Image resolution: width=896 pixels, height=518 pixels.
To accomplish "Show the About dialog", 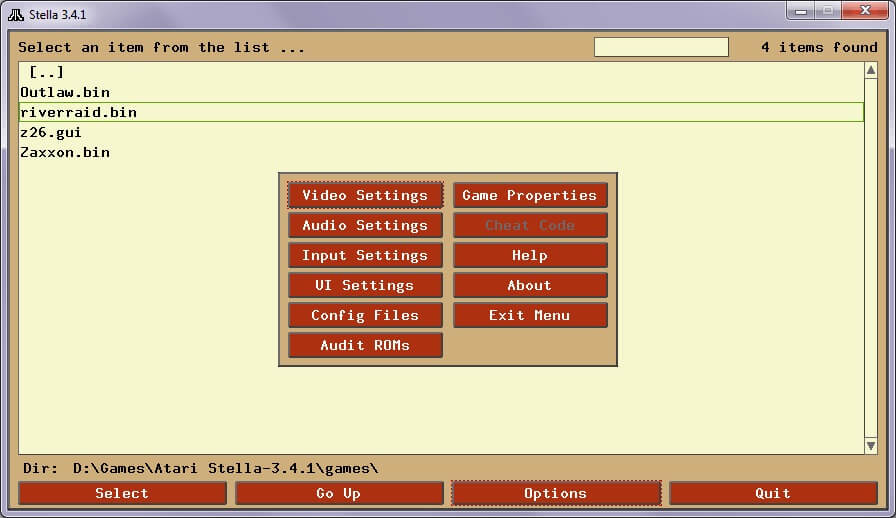I will (530, 285).
